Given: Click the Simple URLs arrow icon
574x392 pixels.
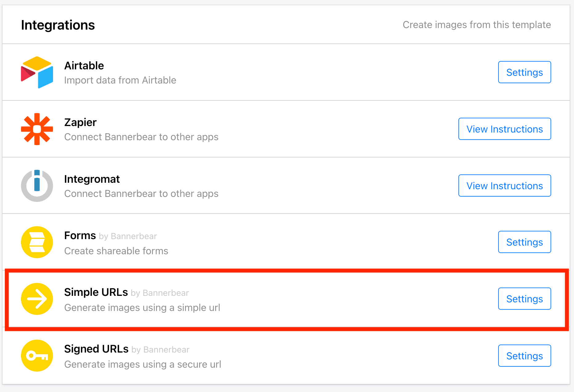Looking at the screenshot, I should tap(37, 299).
